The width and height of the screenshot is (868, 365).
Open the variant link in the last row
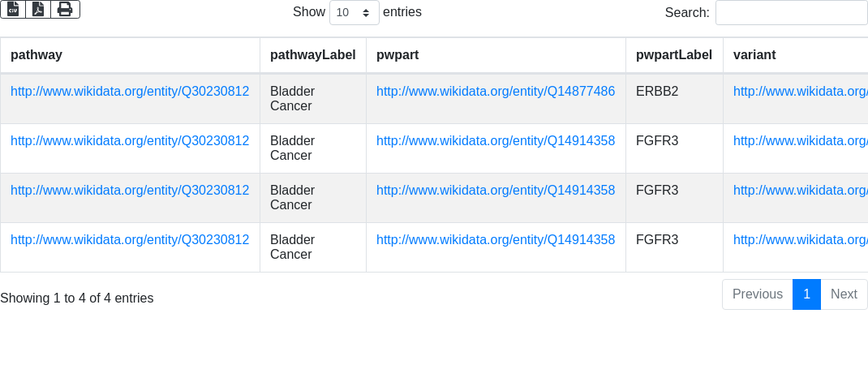801,240
